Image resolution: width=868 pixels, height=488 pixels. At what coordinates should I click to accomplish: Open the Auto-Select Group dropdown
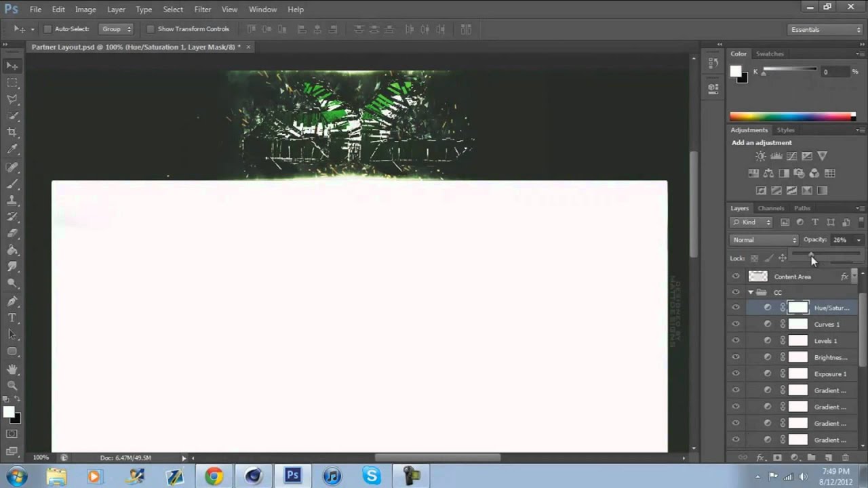click(116, 29)
